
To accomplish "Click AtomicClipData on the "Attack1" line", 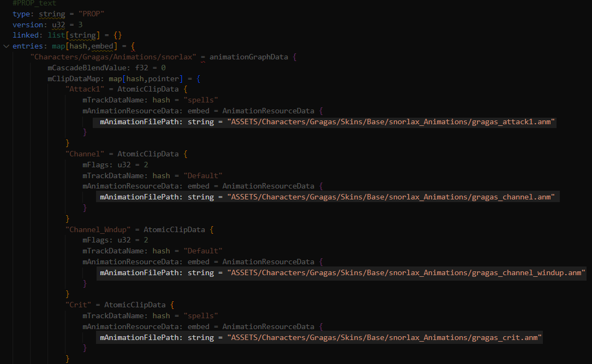I will pos(148,89).
